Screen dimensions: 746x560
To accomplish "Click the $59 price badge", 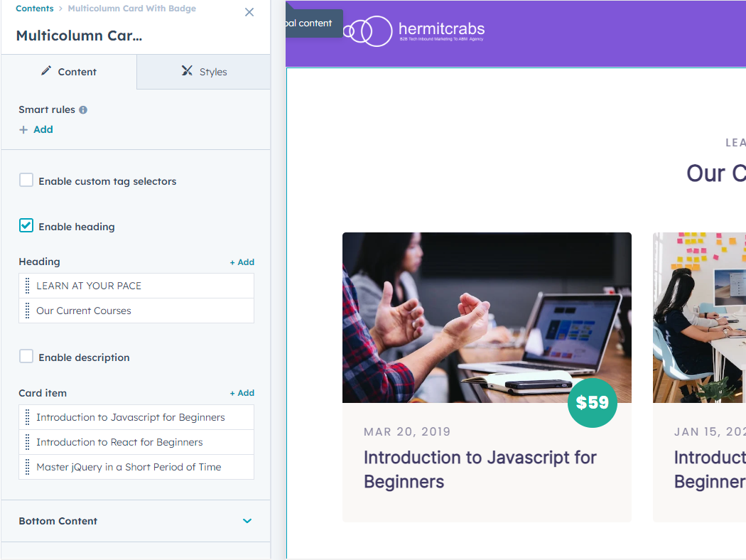I will 592,403.
